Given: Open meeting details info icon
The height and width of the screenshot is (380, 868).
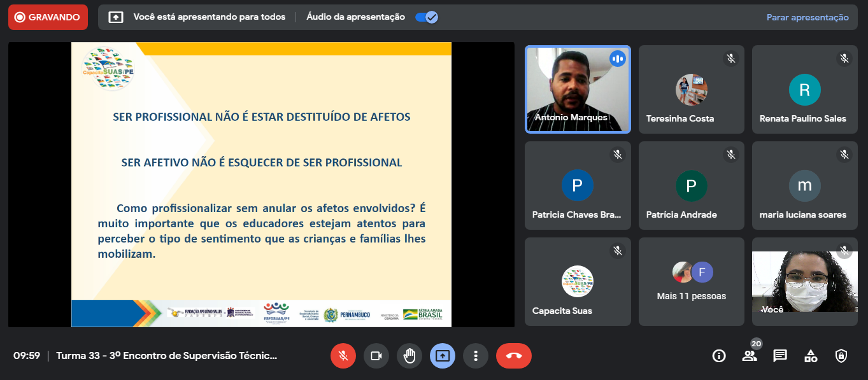Looking at the screenshot, I should [x=719, y=356].
